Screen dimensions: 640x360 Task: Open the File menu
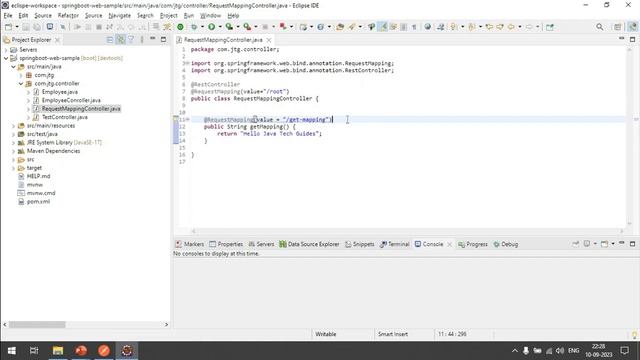[8, 16]
